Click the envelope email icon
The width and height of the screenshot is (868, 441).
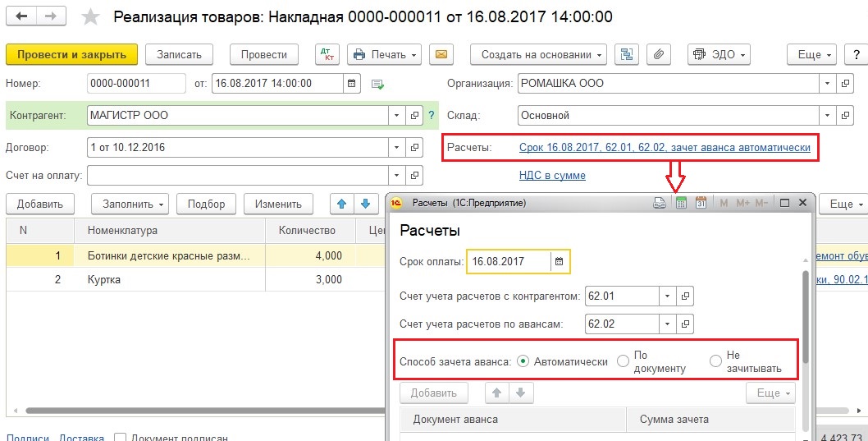441,54
